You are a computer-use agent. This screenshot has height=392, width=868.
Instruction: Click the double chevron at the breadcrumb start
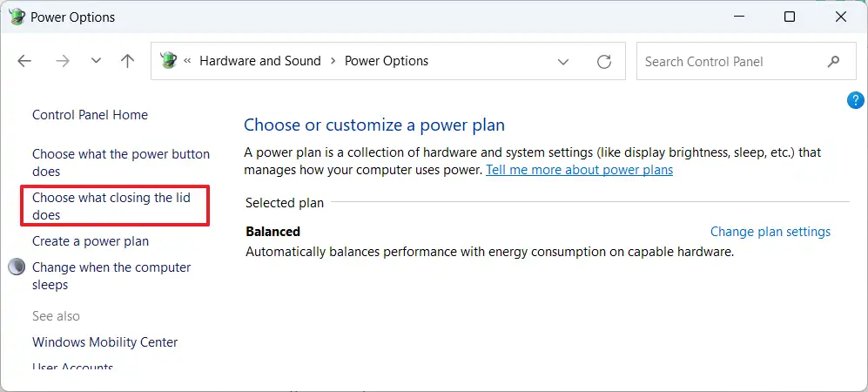188,61
